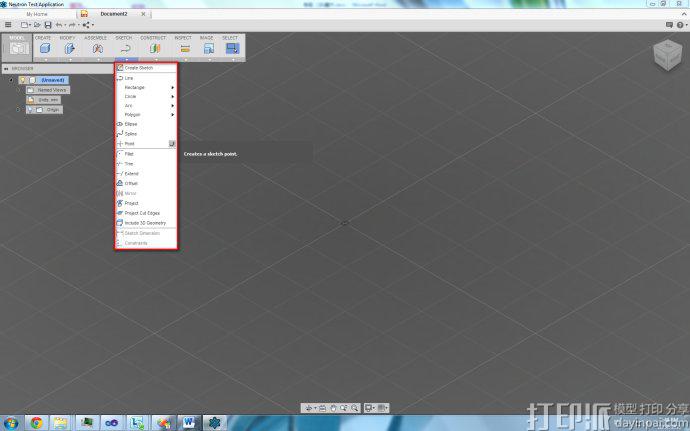Viewport: 690px width, 431px height.
Task: Click the Orbit tool in navigation bar
Action: coord(310,408)
